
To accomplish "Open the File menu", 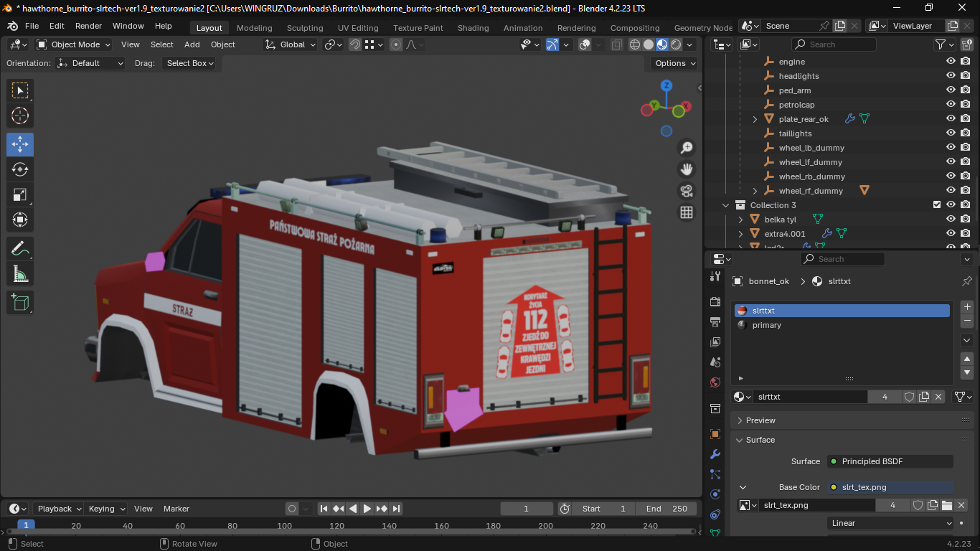I will tap(32, 26).
